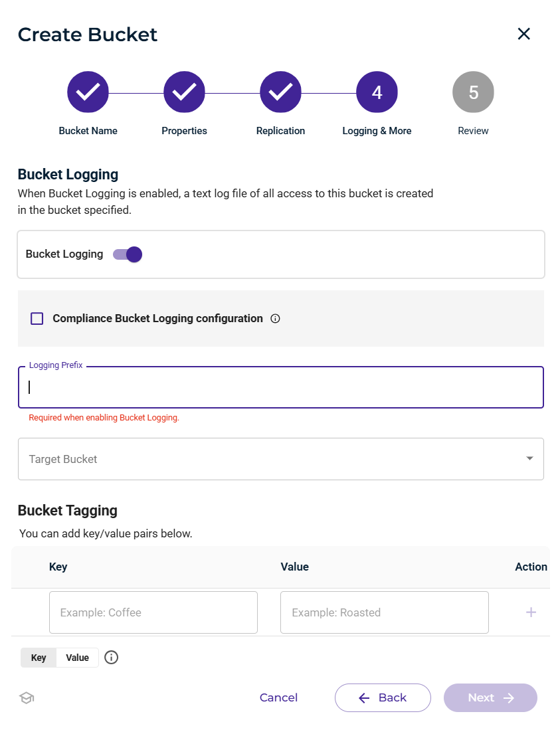Open the Target Bucket dropdown
The height and width of the screenshot is (732, 560).
tap(281, 459)
